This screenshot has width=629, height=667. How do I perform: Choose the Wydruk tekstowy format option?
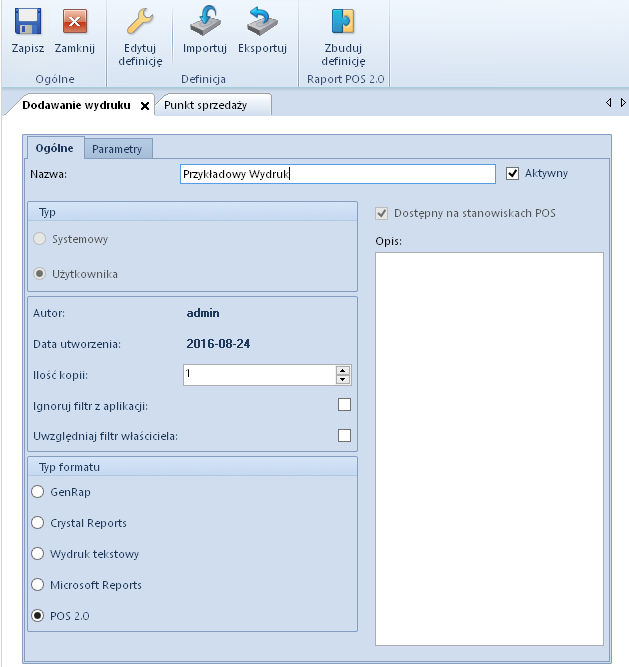pyautogui.click(x=38, y=553)
